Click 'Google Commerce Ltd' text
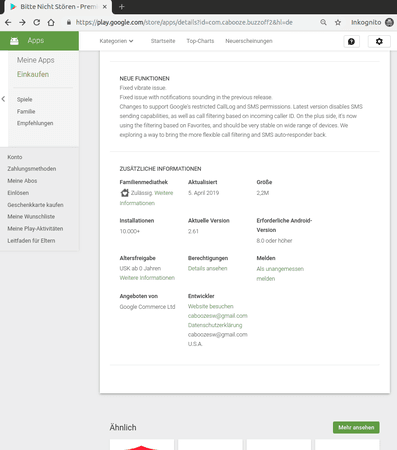The width and height of the screenshot is (397, 450). tap(147, 307)
